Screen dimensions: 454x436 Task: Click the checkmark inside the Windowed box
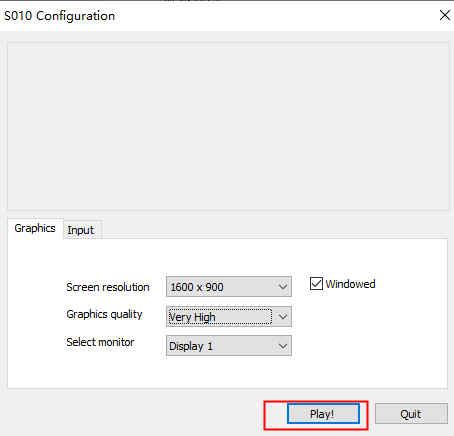pos(316,284)
